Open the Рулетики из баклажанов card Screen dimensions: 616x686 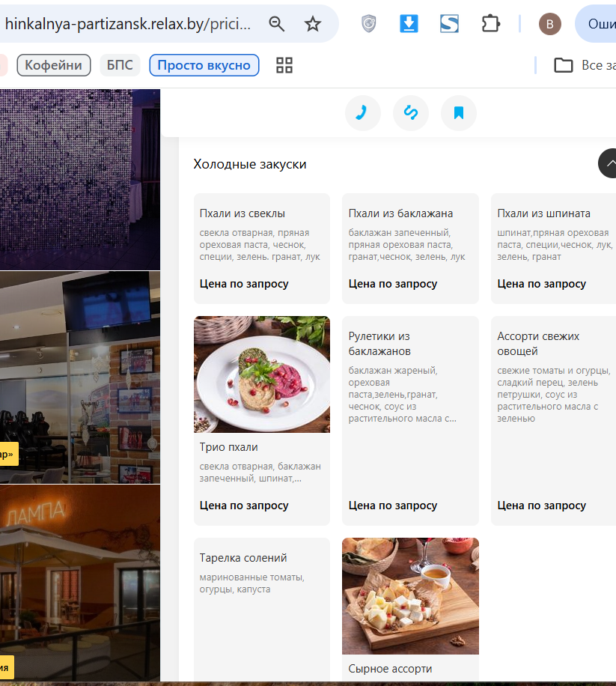410,420
